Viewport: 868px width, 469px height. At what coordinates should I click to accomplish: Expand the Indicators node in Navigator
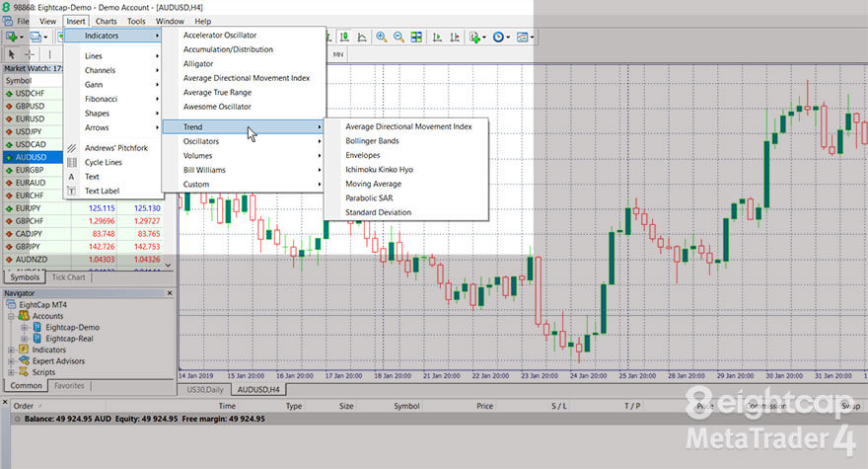tap(11, 350)
